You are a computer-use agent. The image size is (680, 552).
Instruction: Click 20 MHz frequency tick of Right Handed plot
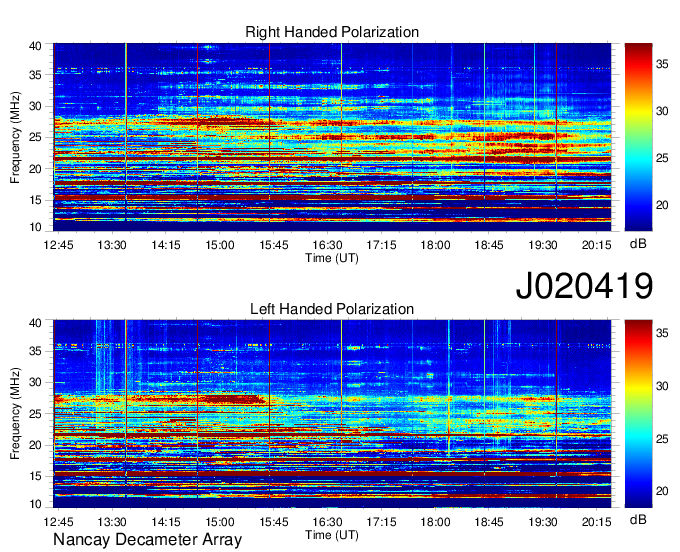(x=35, y=169)
